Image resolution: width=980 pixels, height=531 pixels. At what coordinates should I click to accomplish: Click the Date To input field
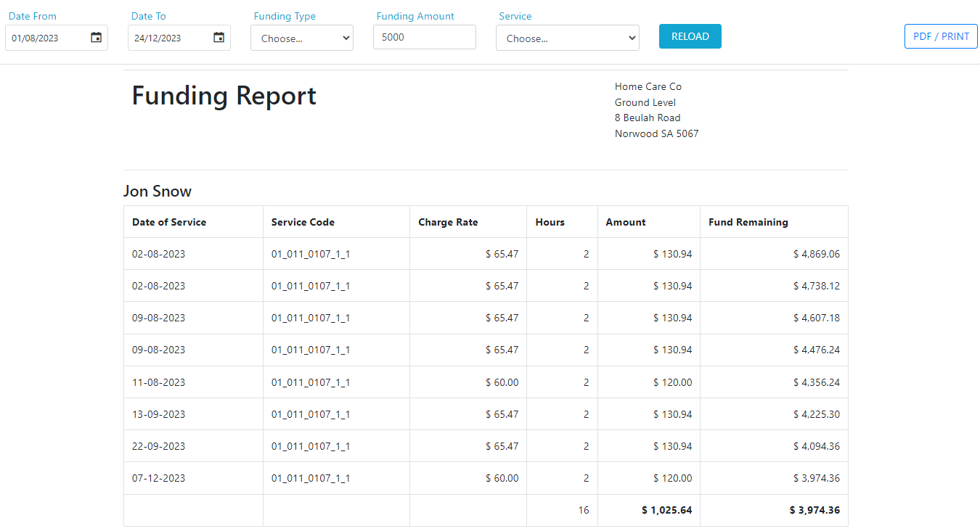(x=179, y=38)
